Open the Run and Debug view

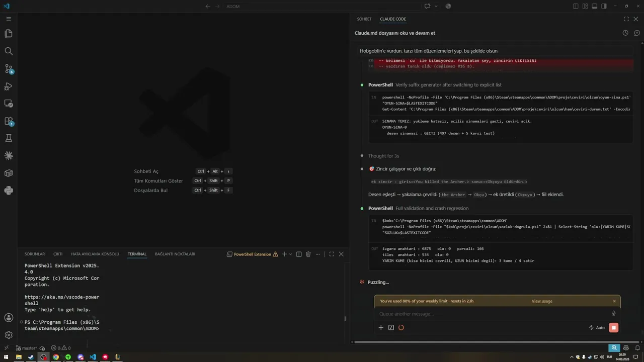pos(9,86)
